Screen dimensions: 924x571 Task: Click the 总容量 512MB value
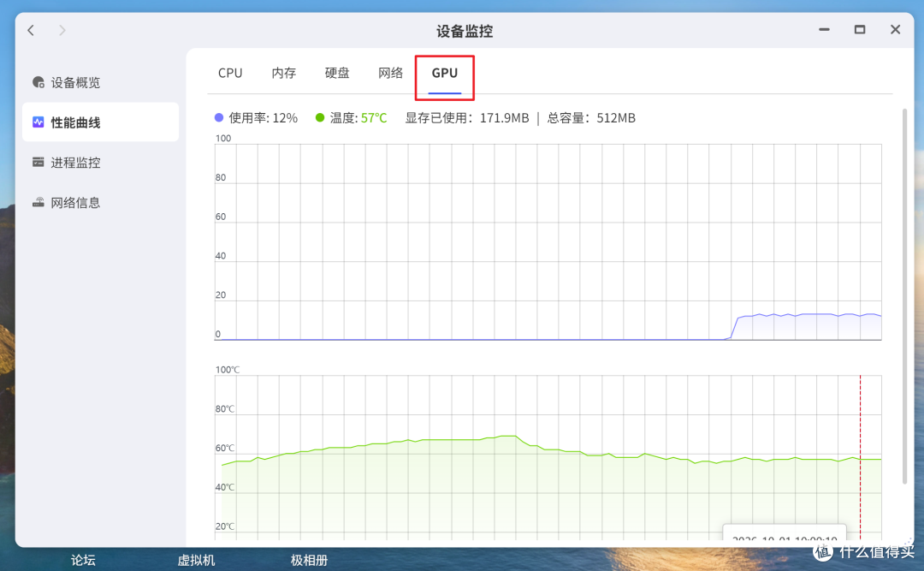tap(616, 118)
